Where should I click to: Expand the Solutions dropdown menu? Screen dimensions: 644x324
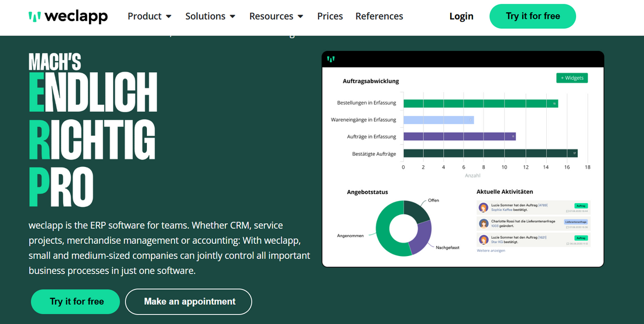pyautogui.click(x=210, y=16)
